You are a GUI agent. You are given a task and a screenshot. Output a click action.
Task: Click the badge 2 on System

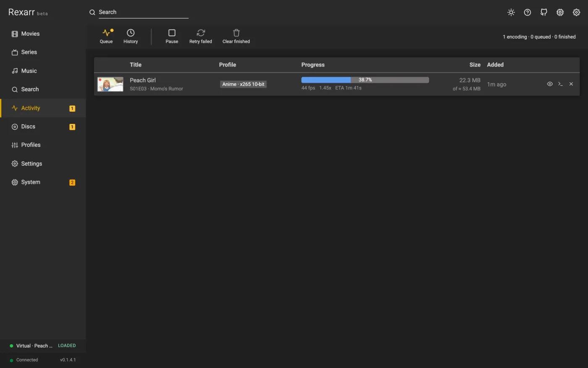(72, 183)
